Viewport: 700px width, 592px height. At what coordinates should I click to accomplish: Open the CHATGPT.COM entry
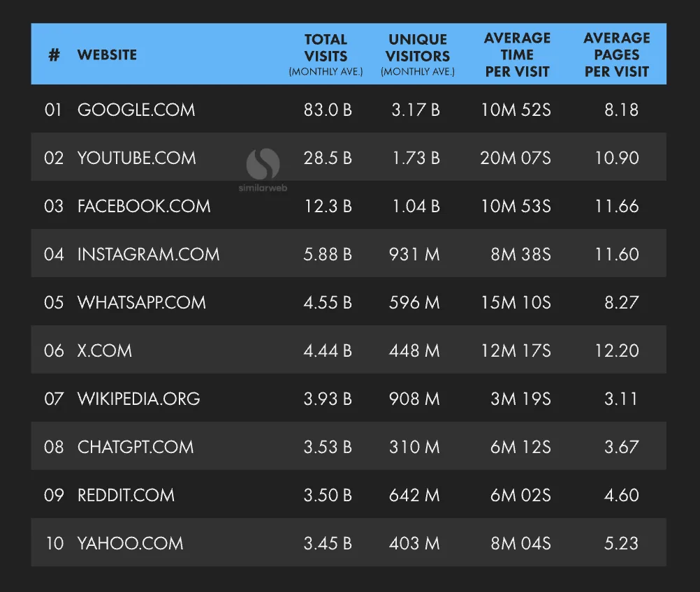[136, 447]
